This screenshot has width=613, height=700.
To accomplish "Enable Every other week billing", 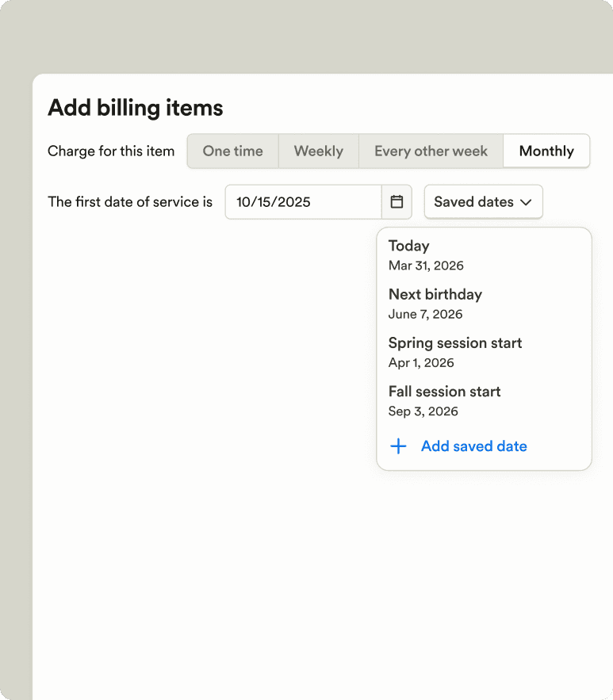I will click(x=430, y=151).
